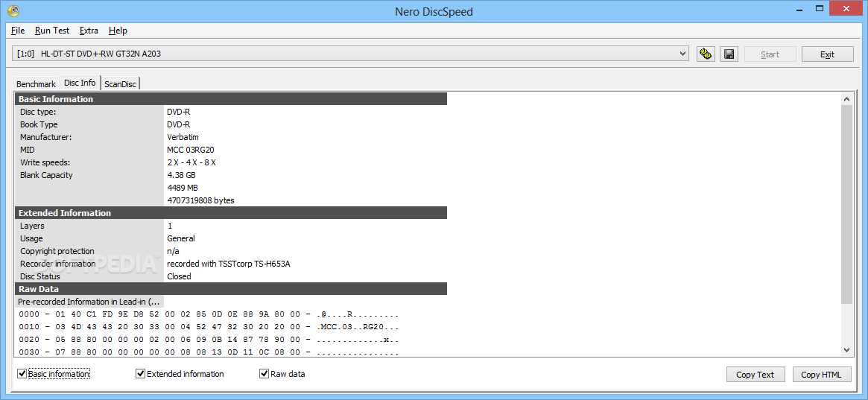Viewport: 868px width, 400px height.
Task: Open the Extra menu
Action: click(x=89, y=31)
